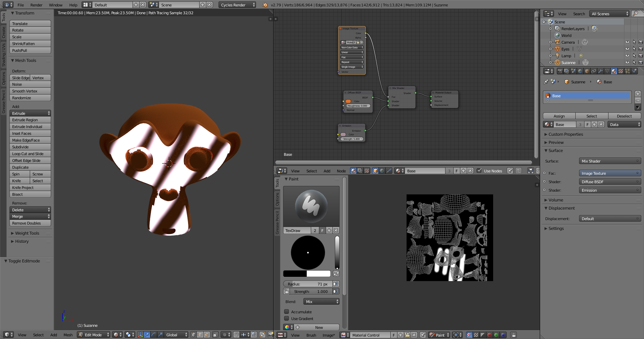Open Brush menu in image editor
The image size is (644, 339).
[311, 335]
